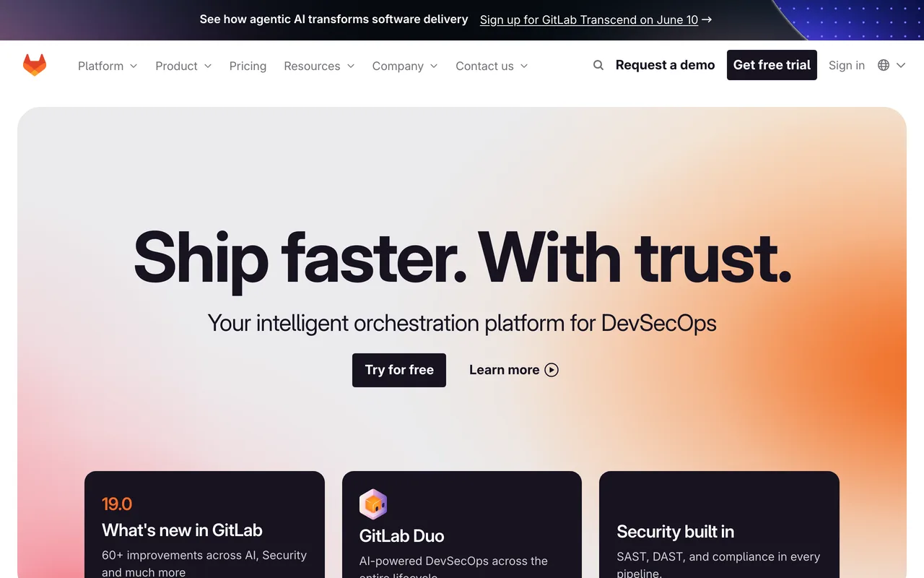Click the arrow after the Transcend signup link
Viewport: 924px width, 578px height.
point(707,20)
